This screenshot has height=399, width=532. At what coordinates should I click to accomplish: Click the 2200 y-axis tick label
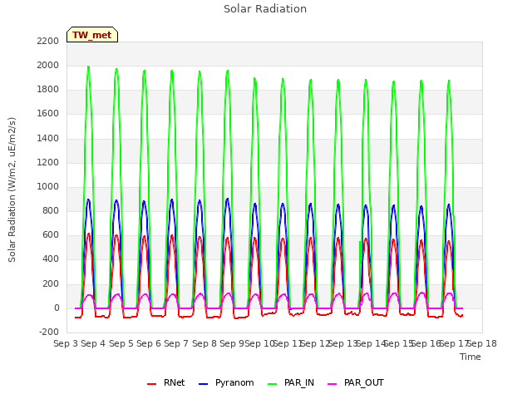click(x=48, y=41)
